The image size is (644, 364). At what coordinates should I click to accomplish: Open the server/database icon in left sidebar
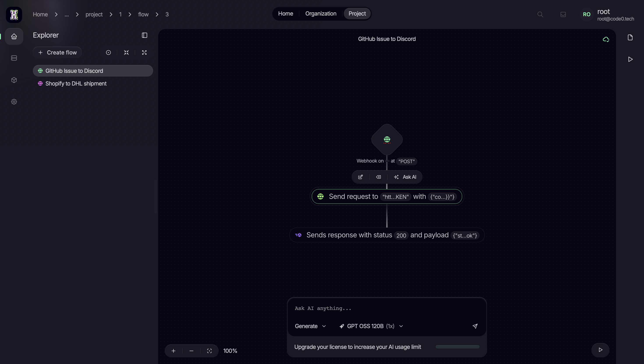[x=14, y=58]
